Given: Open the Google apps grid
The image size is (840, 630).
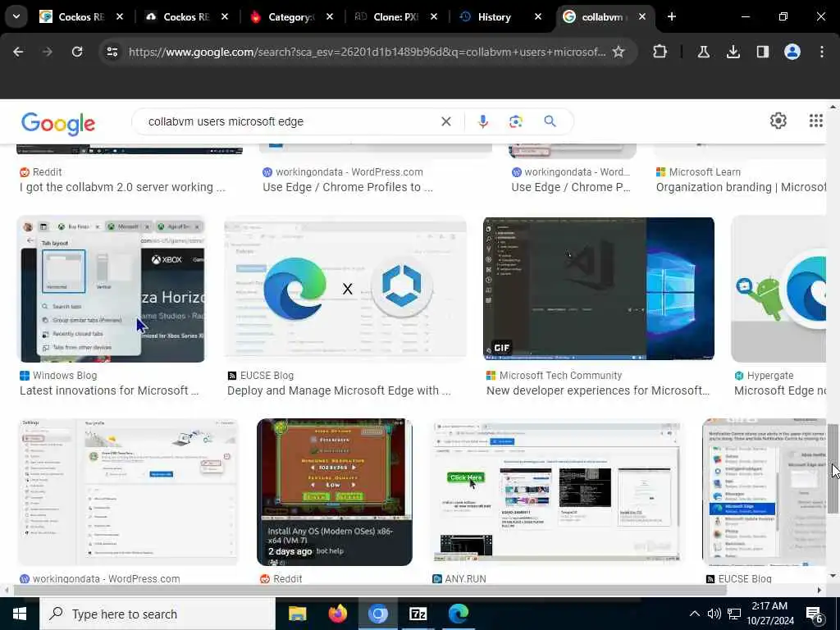Looking at the screenshot, I should point(815,121).
